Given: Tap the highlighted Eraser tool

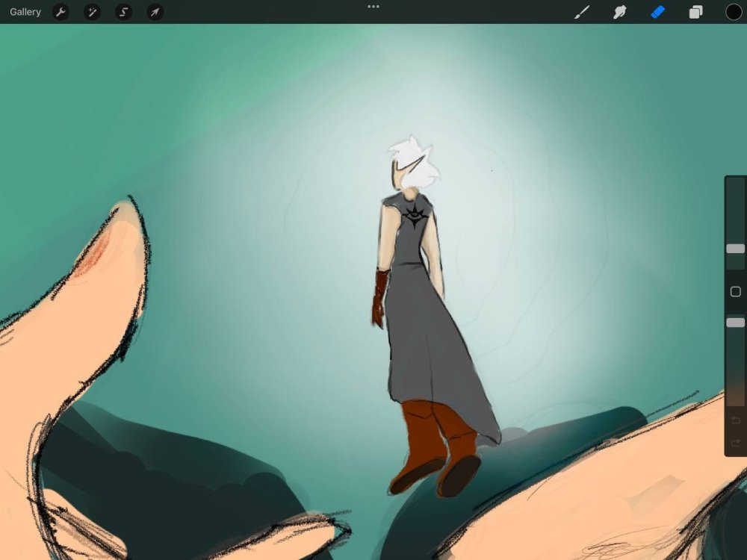Looking at the screenshot, I should coord(657,12).
